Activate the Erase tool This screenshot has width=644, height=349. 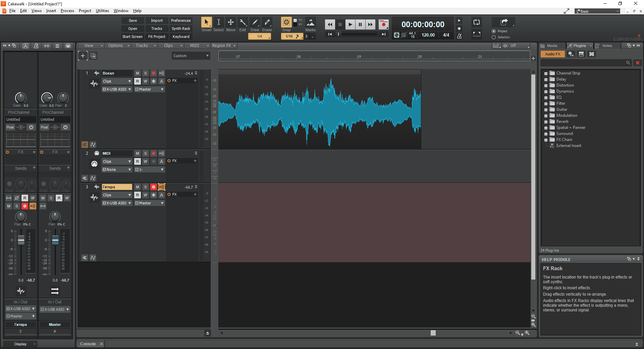267,22
